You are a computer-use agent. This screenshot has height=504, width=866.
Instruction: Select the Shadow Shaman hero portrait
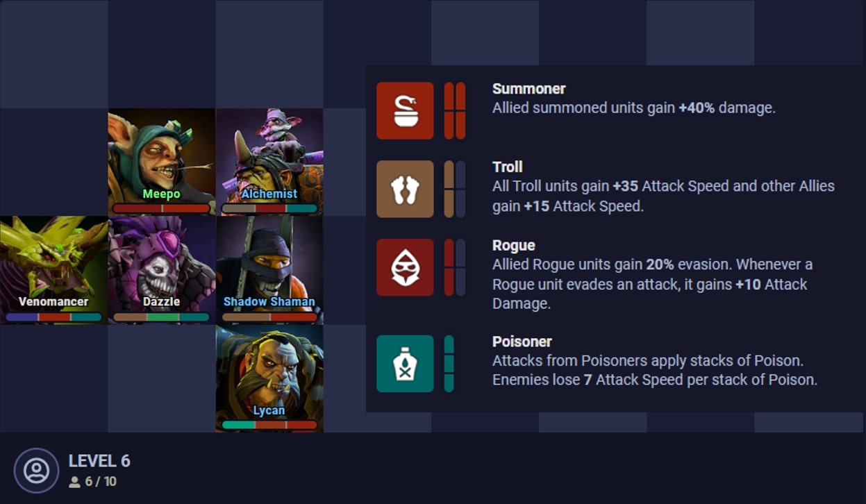click(x=269, y=270)
